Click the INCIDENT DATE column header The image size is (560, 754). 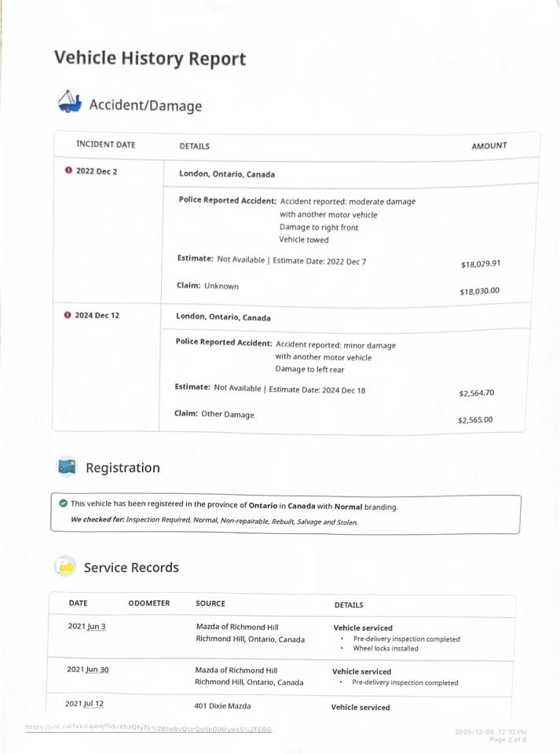point(105,145)
